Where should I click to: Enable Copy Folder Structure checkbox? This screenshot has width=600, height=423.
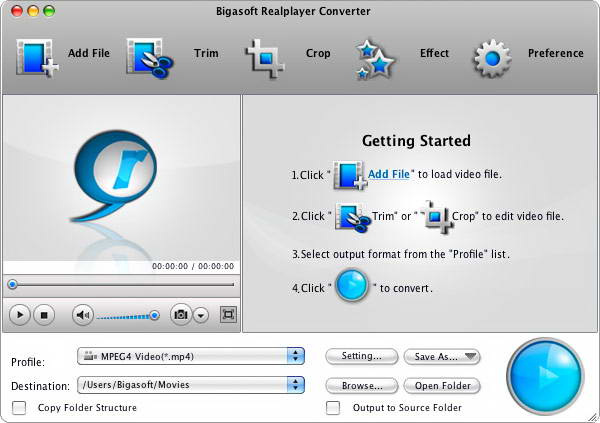click(x=19, y=408)
